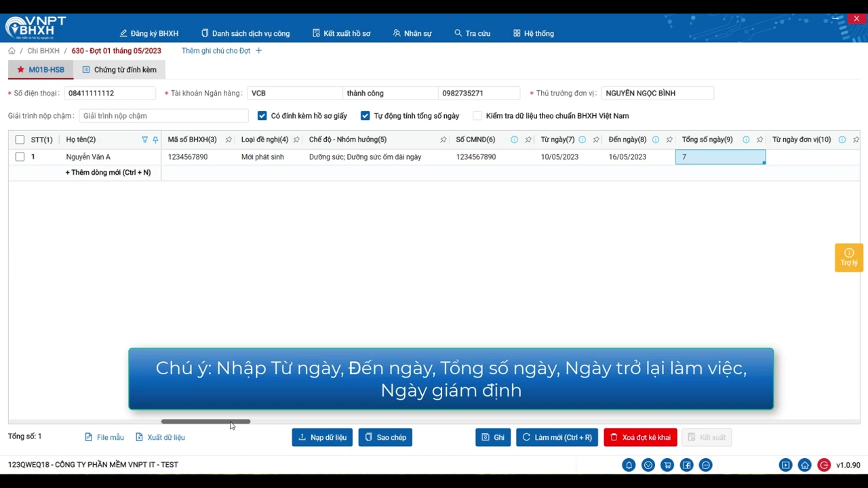
Task: Select the M01B-HSB tab
Action: coord(41,70)
